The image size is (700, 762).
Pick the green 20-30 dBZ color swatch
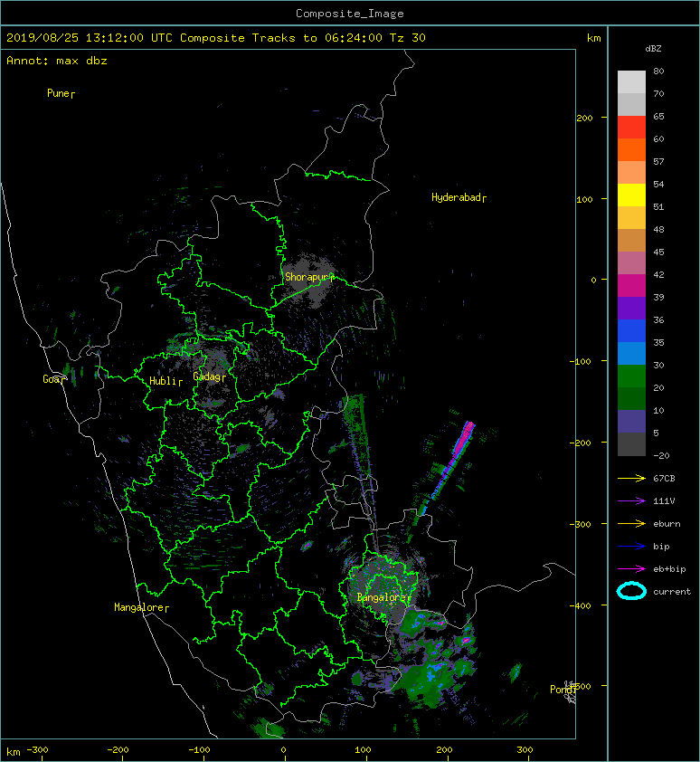coord(631,376)
